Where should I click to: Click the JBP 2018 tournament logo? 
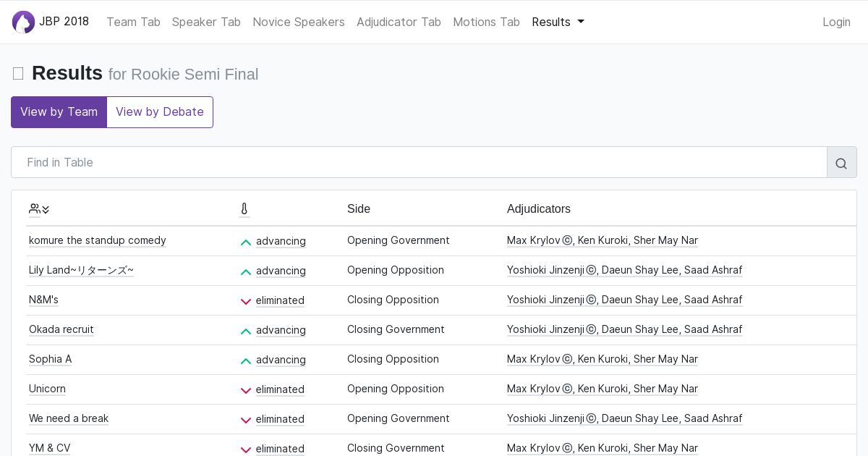click(24, 22)
